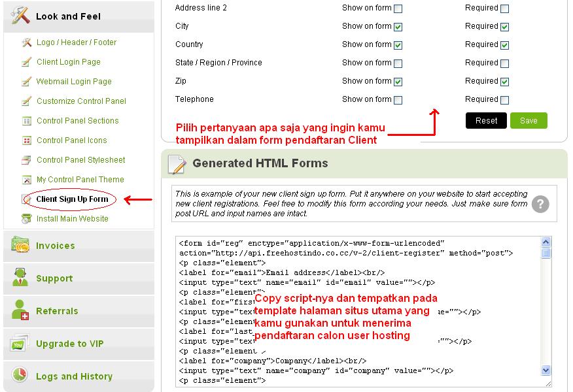Open the Upgrade to VIP section
The height and width of the screenshot is (392, 573).
click(78, 344)
